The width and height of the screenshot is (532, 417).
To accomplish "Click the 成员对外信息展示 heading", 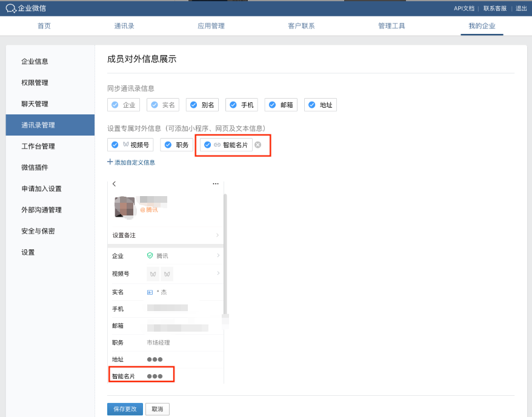I will coord(142,59).
